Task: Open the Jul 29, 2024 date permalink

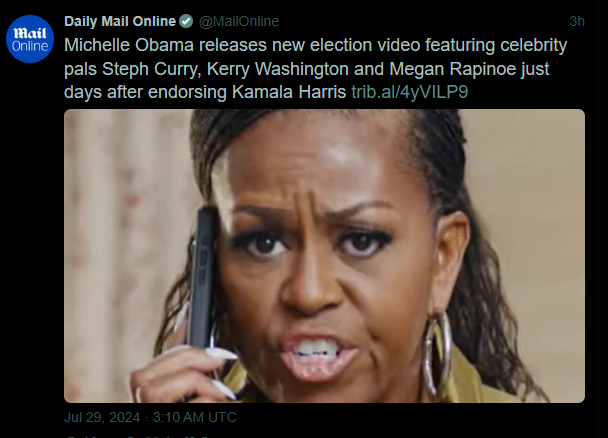Action: point(102,417)
